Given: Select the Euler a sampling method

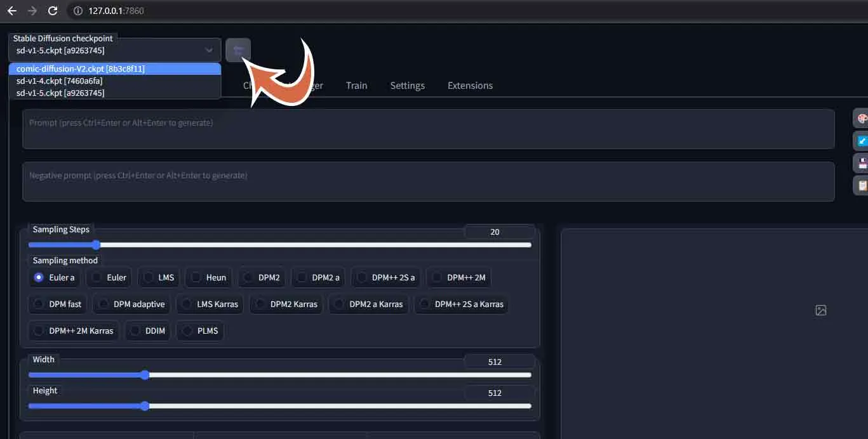Looking at the screenshot, I should [x=55, y=277].
